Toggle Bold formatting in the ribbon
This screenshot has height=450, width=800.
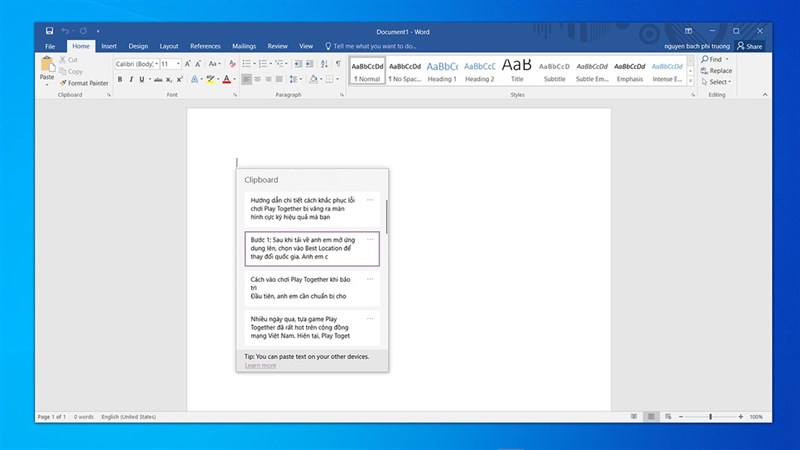pyautogui.click(x=119, y=79)
